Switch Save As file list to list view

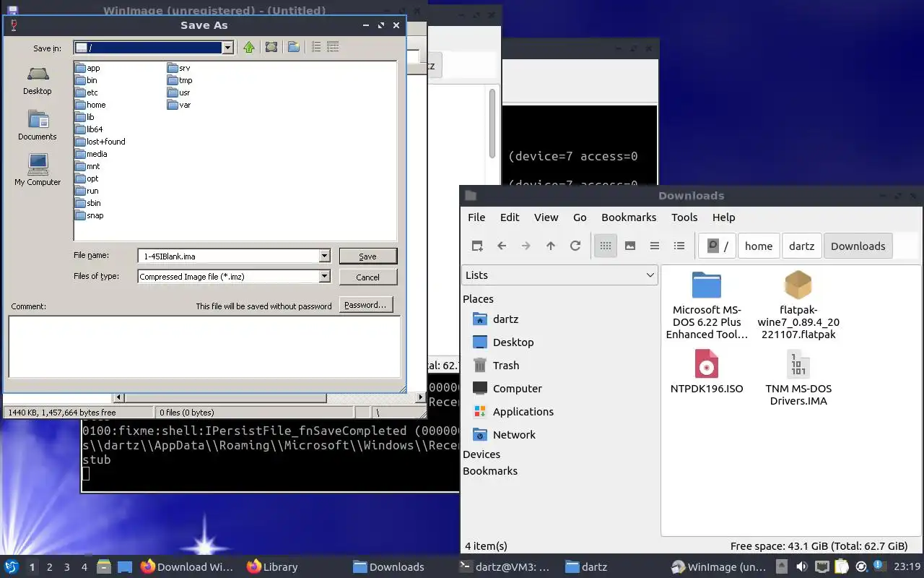[x=316, y=47]
